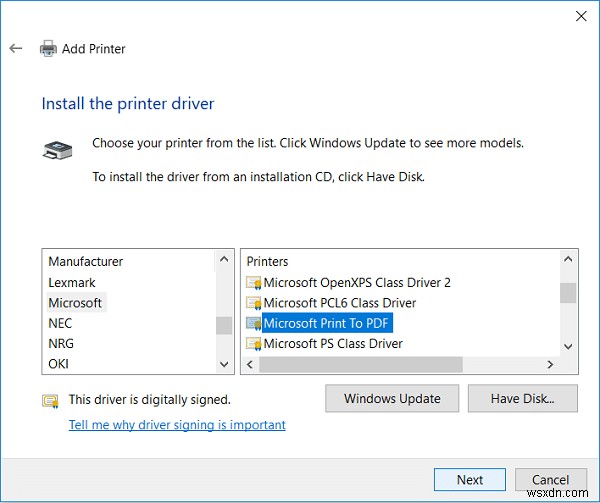Select Microsoft PS Class Driver

pyautogui.click(x=333, y=343)
